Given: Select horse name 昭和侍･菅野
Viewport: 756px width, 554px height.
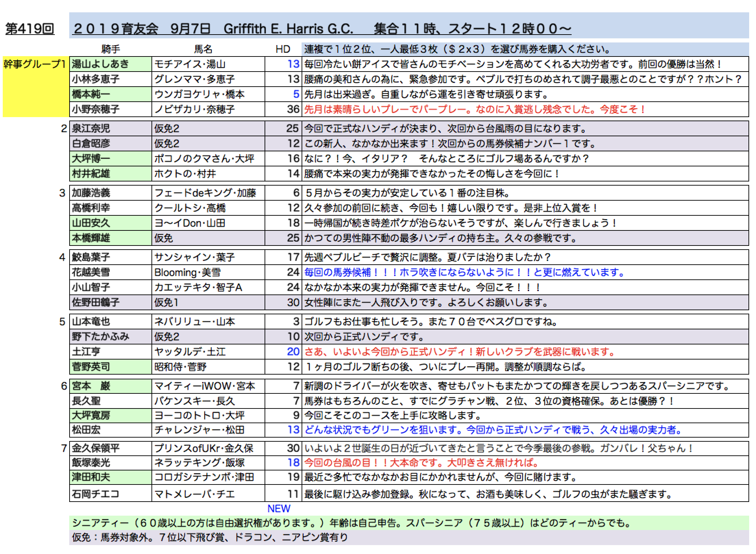Looking at the screenshot, I should pos(208,367).
